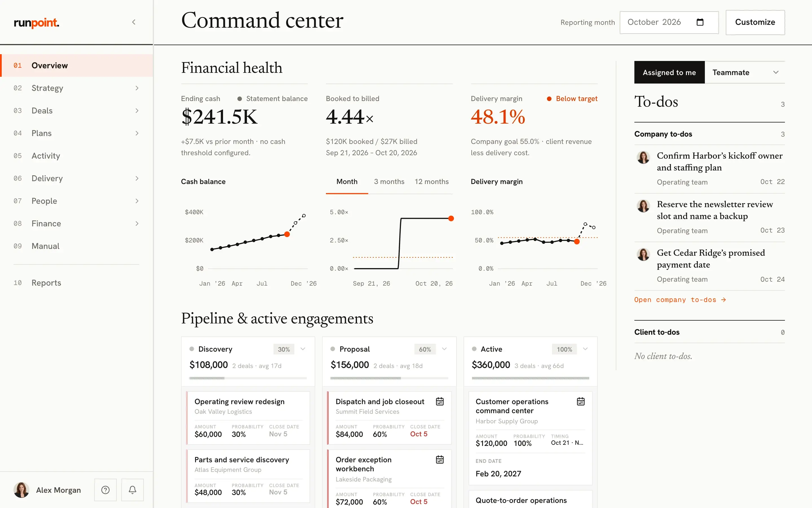Viewport: 812px width, 508px height.
Task: Open Activity in sidebar
Action: click(x=77, y=156)
